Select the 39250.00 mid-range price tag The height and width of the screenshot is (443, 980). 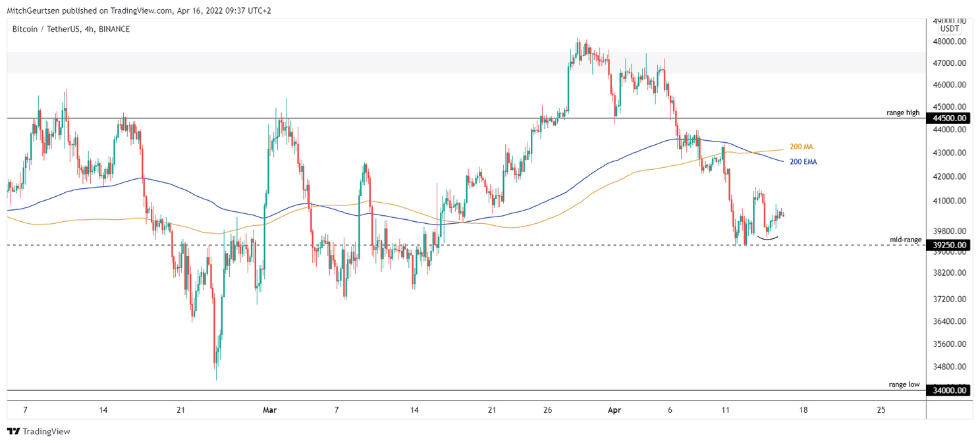(x=949, y=245)
